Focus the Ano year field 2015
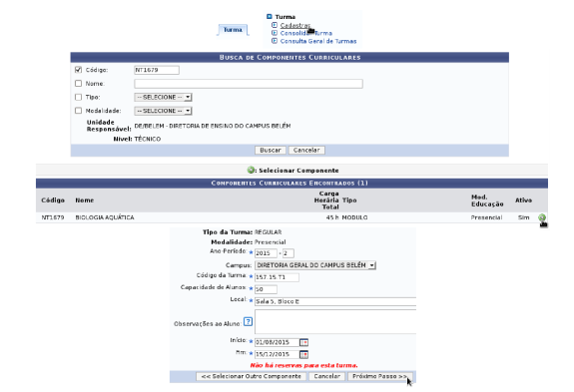This screenshot has width=574, height=392. [x=266, y=253]
